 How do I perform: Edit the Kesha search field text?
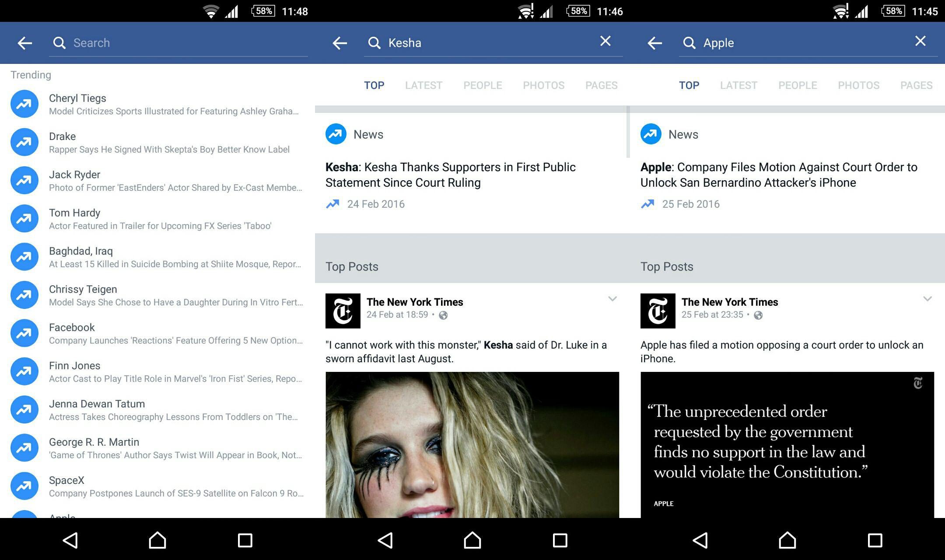493,43
